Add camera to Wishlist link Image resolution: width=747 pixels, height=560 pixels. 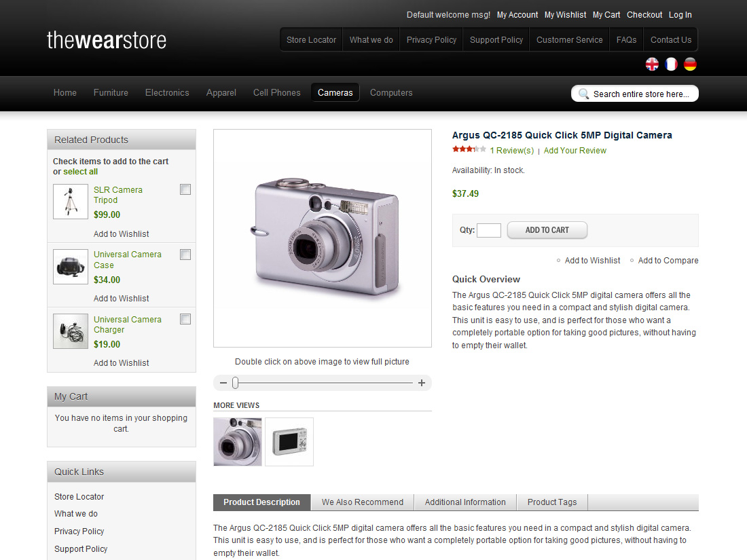pyautogui.click(x=592, y=261)
